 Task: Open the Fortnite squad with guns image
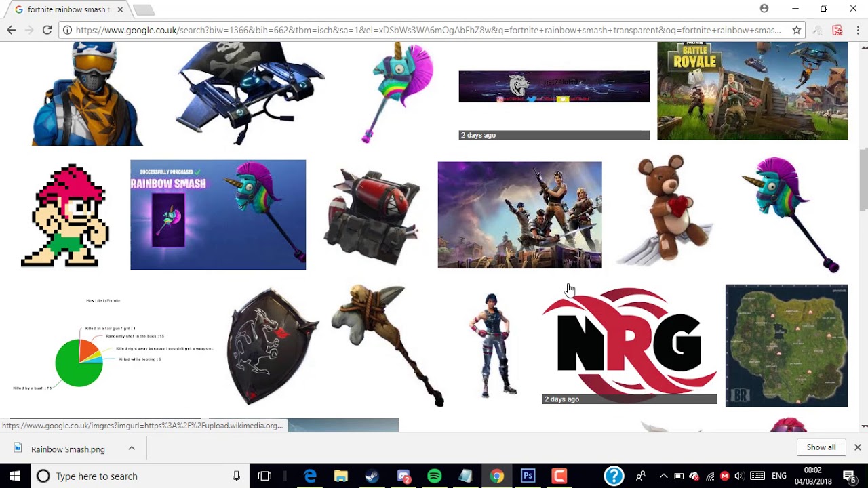[x=519, y=215]
